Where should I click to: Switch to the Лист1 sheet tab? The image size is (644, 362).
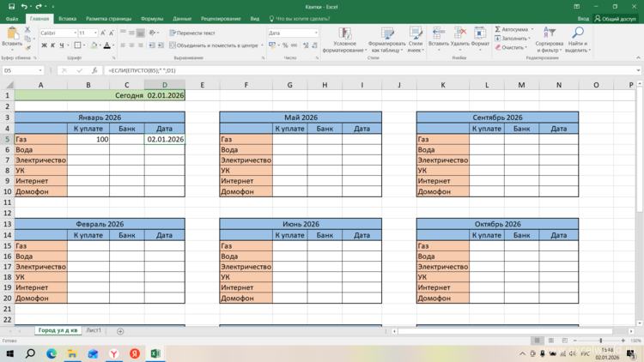pyautogui.click(x=94, y=330)
